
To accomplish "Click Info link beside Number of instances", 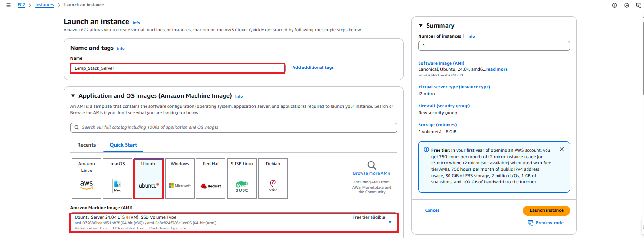I will pyautogui.click(x=471, y=36).
